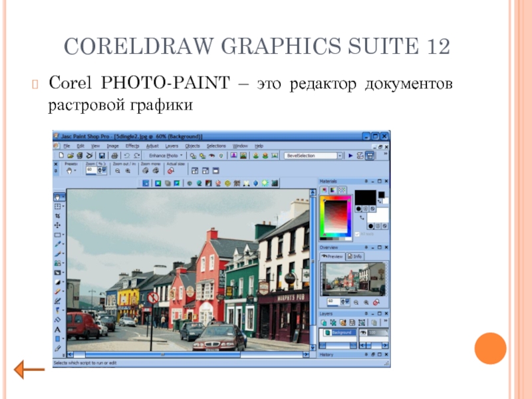Open the Effects menu
This screenshot has height=399, width=532.
pos(132,146)
